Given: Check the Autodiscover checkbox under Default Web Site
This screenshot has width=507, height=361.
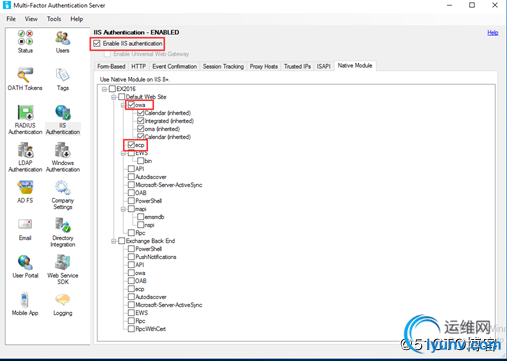Looking at the screenshot, I should pos(131,177).
